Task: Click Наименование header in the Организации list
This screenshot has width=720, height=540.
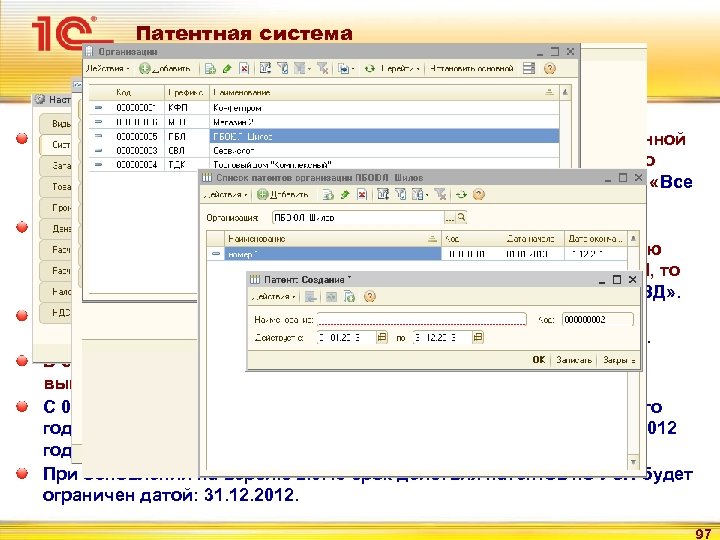Action: point(384,92)
